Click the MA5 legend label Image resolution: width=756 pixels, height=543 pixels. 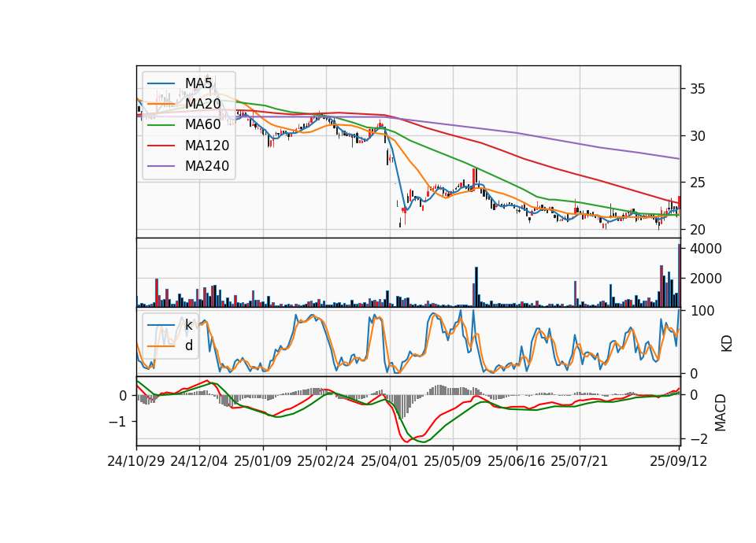198,83
